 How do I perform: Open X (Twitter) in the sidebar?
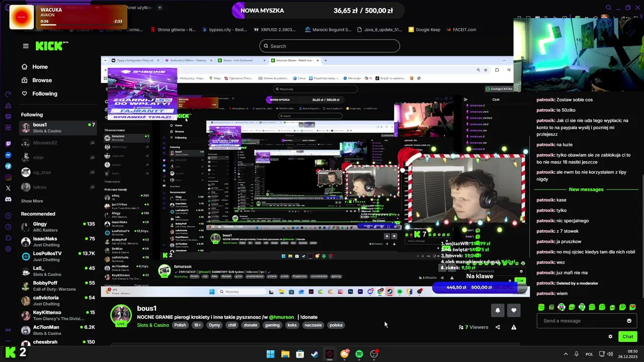pyautogui.click(x=8, y=188)
